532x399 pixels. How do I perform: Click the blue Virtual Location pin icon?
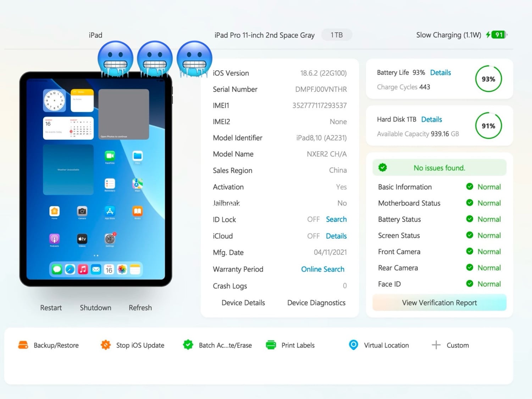(x=354, y=345)
